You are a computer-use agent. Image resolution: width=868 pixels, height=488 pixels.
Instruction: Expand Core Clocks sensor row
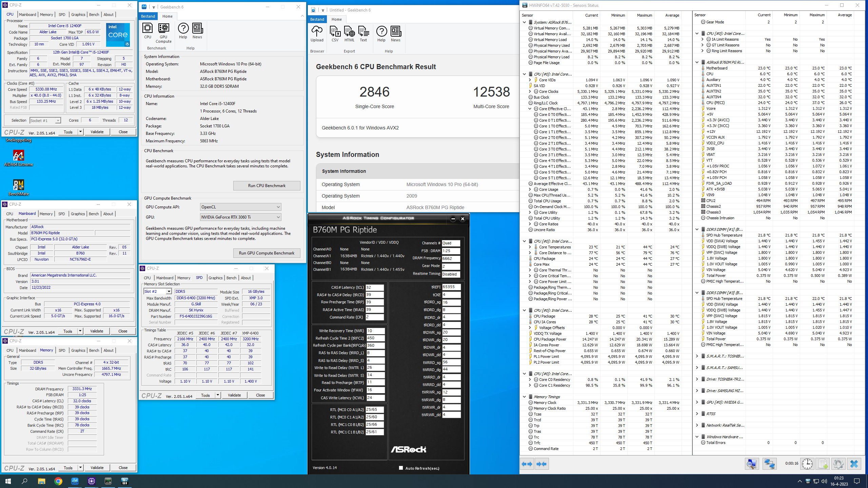(x=530, y=91)
